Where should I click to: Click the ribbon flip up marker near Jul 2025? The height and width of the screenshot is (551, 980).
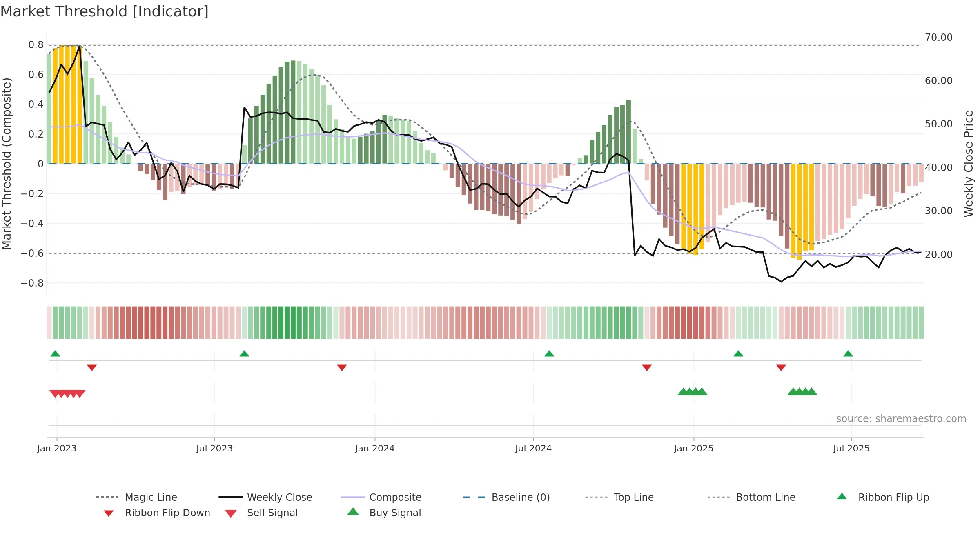[x=848, y=353]
